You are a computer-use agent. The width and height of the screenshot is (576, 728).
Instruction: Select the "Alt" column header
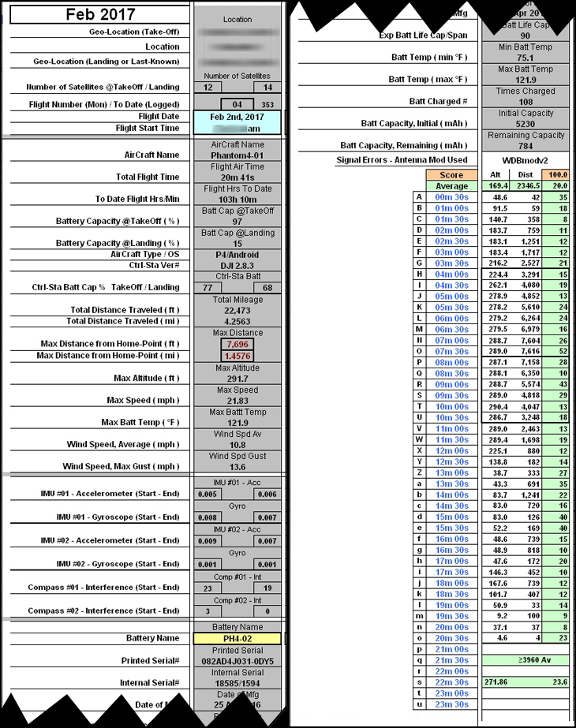pyautogui.click(x=496, y=175)
